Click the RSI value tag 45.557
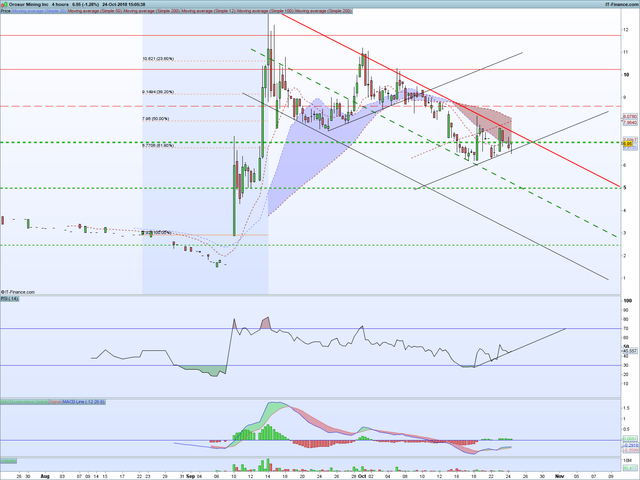This screenshot has height=480, width=640. click(x=630, y=351)
